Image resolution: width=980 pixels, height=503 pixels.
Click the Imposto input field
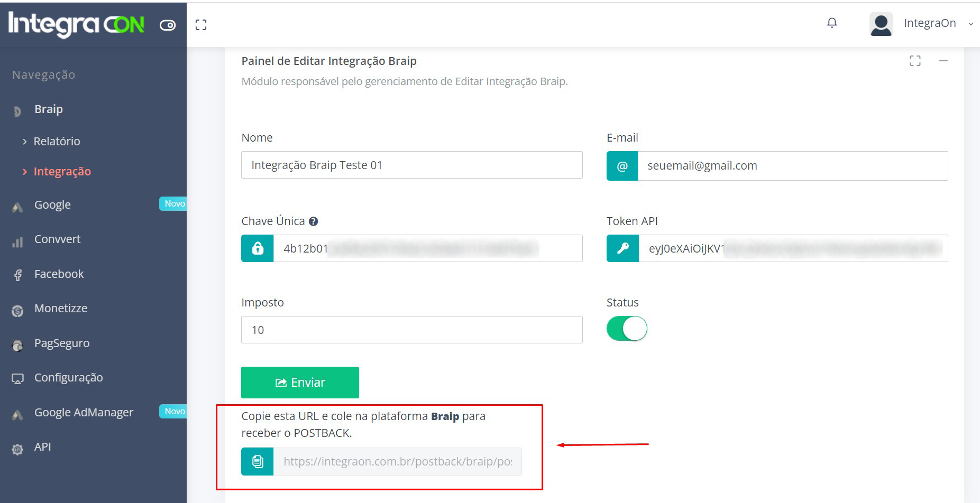(x=411, y=330)
